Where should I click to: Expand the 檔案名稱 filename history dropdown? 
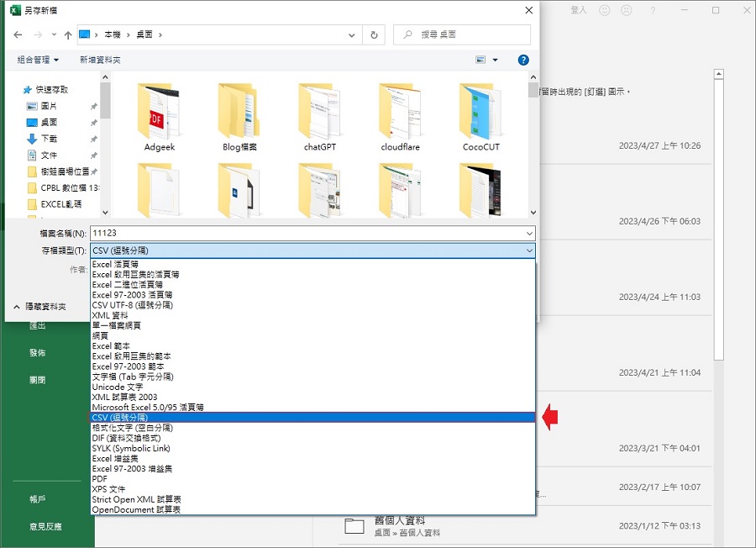pyautogui.click(x=528, y=233)
